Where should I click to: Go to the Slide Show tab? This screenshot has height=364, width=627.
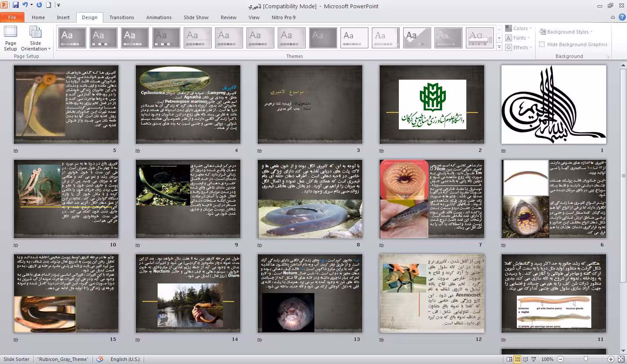[x=196, y=17]
